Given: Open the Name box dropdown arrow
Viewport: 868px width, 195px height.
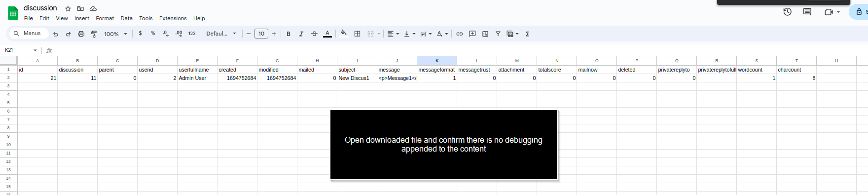Looking at the screenshot, I should [x=35, y=50].
